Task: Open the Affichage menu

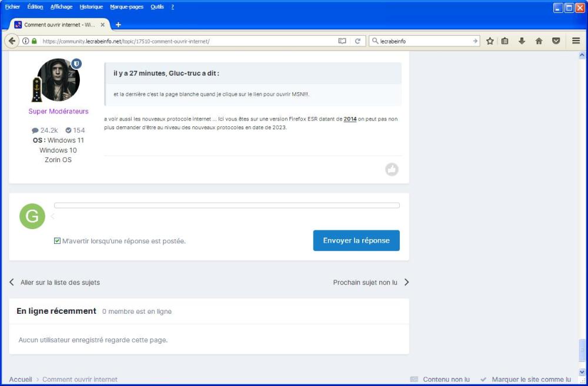Action: pos(61,7)
